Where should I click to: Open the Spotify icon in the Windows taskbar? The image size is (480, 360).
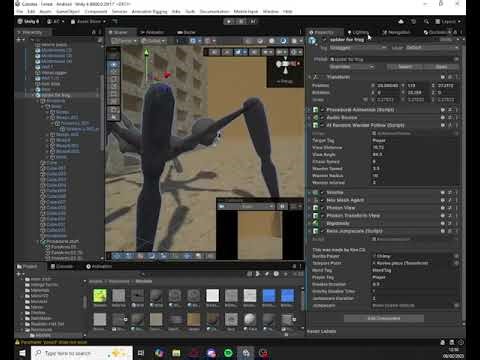[228, 353]
